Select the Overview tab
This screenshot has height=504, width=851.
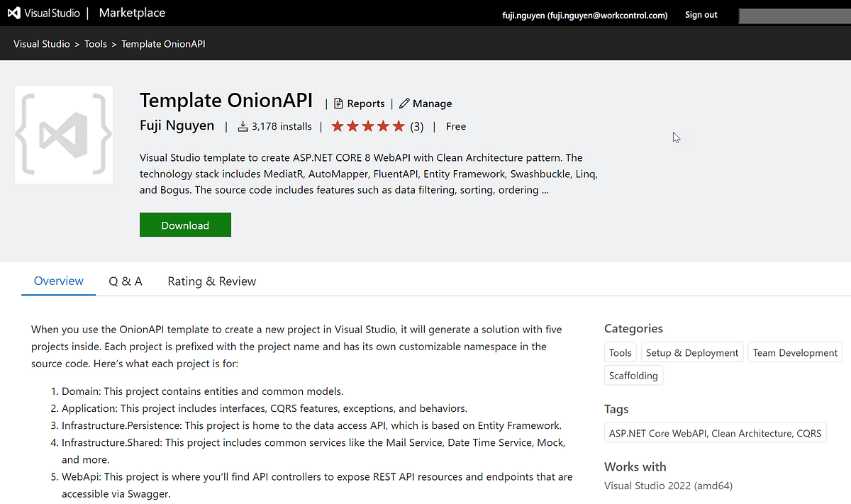pos(58,281)
